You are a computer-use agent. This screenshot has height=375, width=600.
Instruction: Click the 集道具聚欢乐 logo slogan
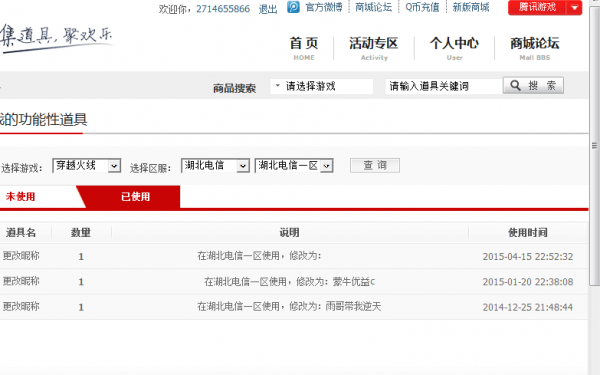tap(56, 38)
